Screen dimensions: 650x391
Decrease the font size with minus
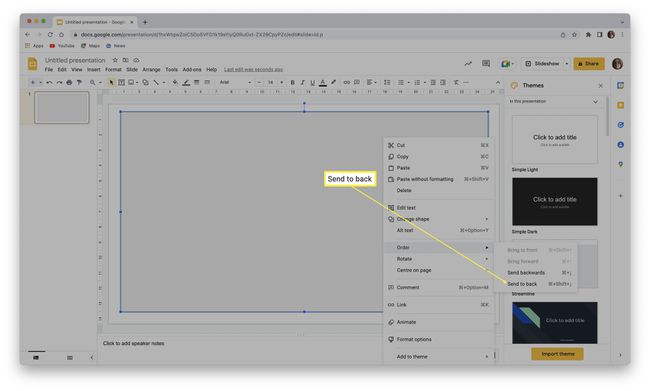pyautogui.click(x=260, y=83)
